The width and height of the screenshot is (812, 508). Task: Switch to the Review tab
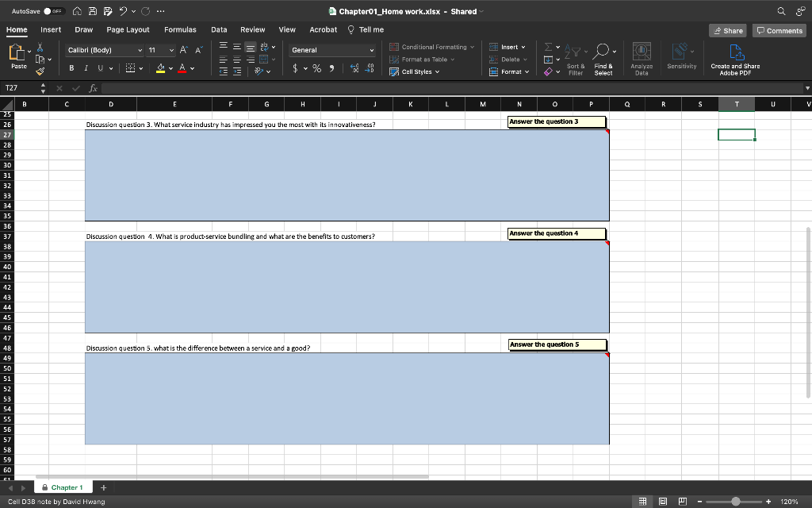pyautogui.click(x=253, y=29)
